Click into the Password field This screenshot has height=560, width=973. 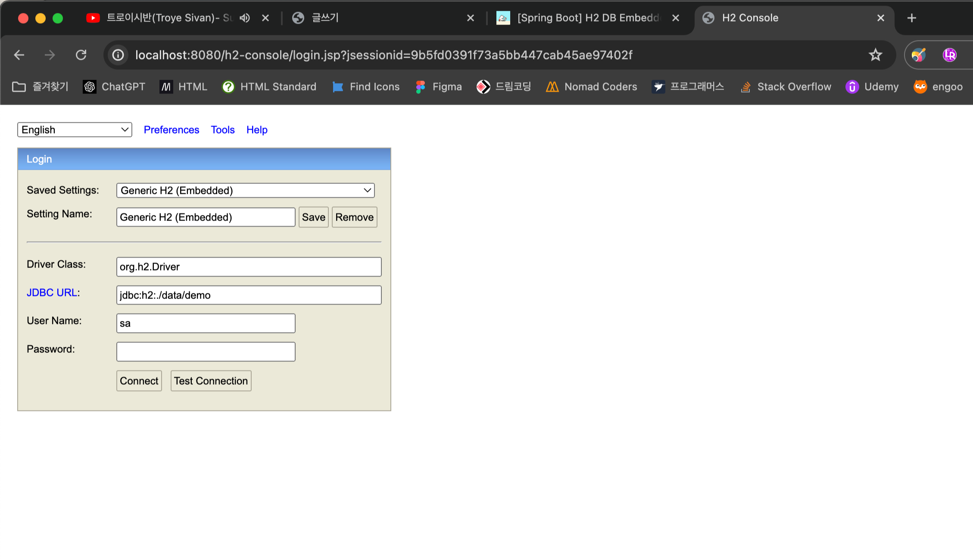206,352
